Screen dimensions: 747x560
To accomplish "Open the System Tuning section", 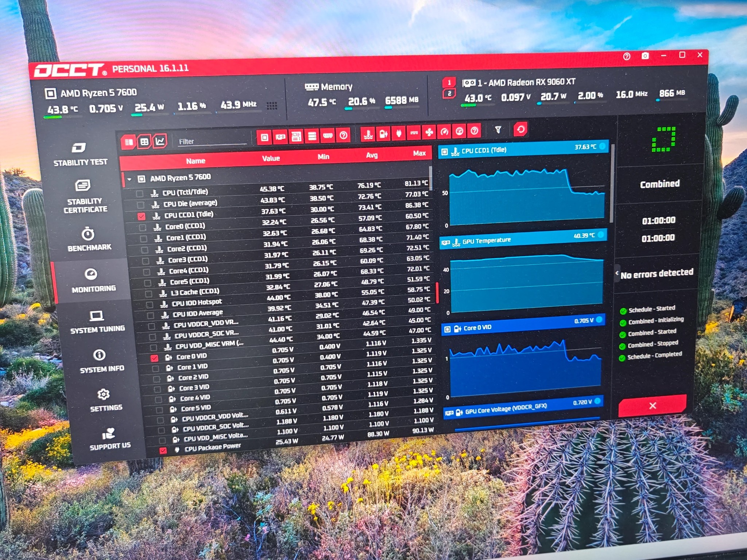I will point(97,322).
